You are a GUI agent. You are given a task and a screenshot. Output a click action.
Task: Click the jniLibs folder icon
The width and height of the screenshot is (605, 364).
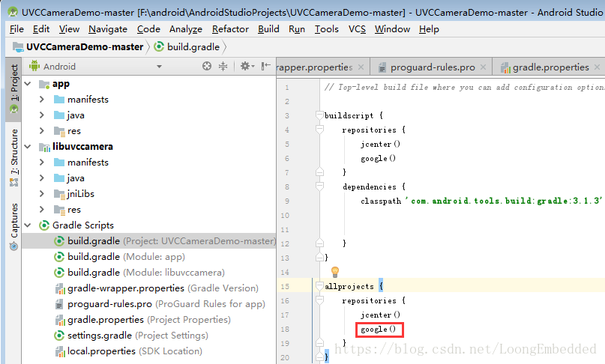tap(59, 194)
